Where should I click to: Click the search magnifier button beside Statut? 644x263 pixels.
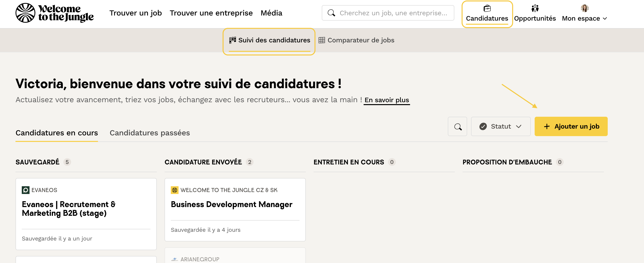click(457, 127)
